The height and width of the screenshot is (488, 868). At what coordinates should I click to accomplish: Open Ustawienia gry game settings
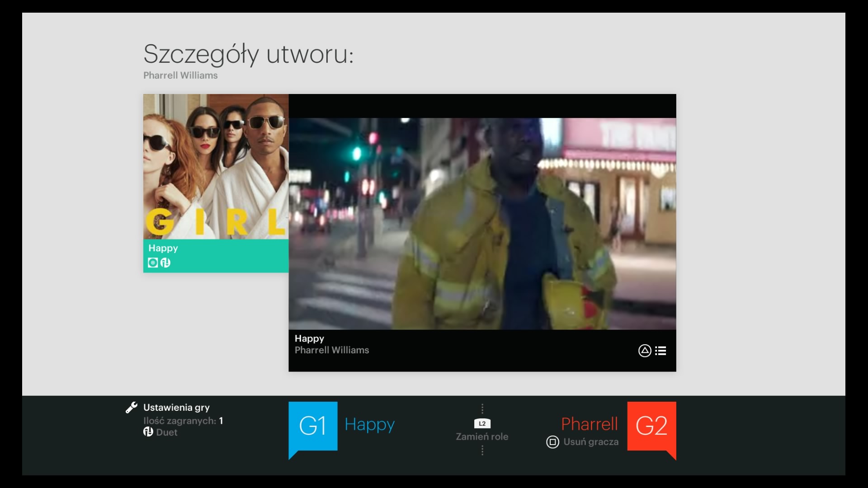click(176, 408)
